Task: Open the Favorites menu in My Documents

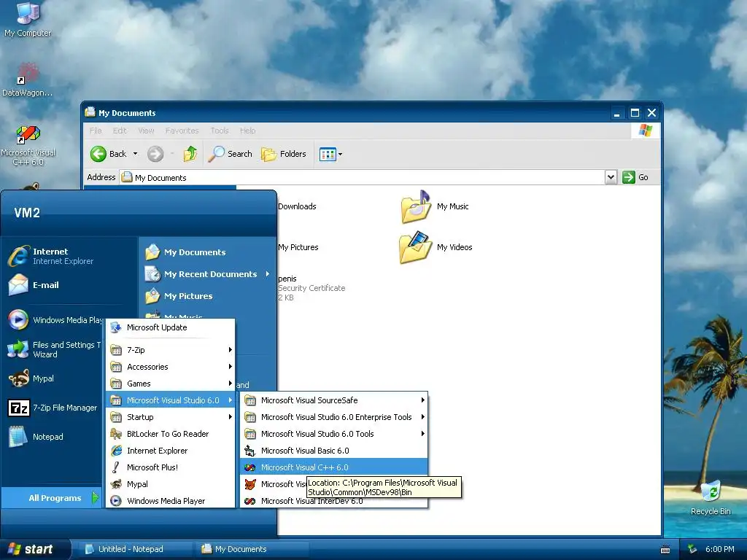Action: tap(182, 131)
